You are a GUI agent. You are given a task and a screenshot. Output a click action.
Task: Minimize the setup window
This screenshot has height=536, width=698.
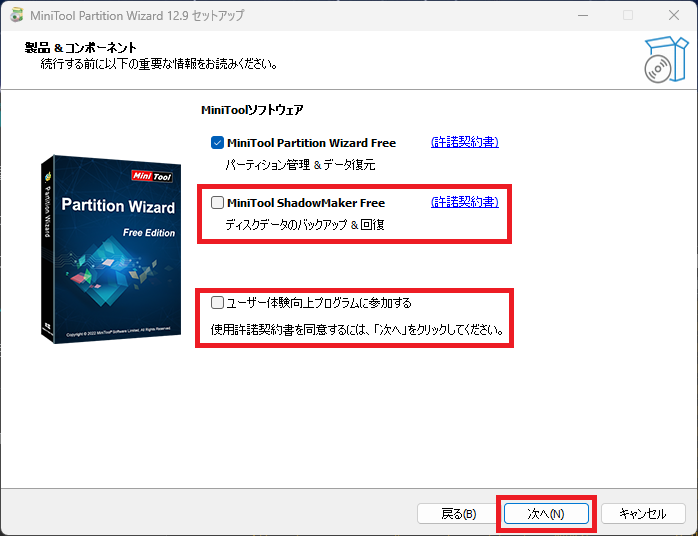click(x=583, y=15)
